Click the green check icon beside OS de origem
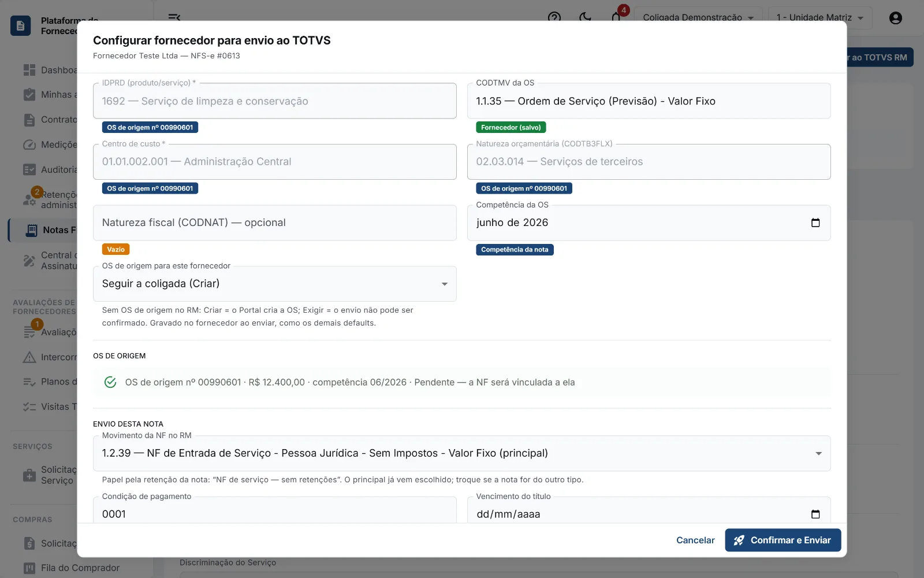This screenshot has height=578, width=924. point(110,382)
